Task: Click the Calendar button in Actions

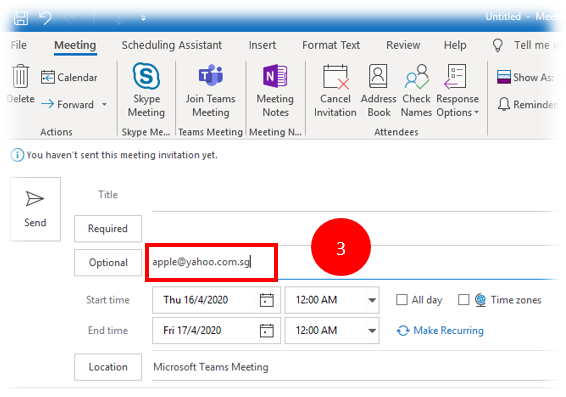Action: (x=69, y=77)
